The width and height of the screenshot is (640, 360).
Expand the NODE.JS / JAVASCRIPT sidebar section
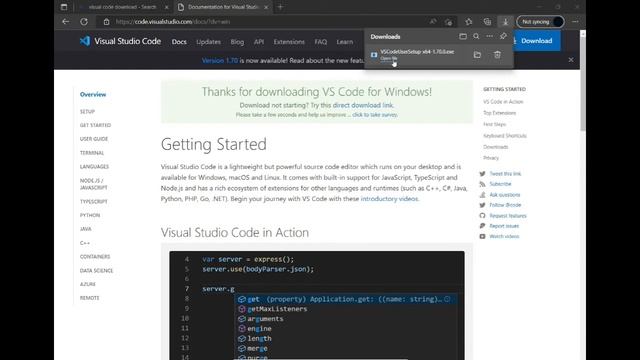point(93,184)
